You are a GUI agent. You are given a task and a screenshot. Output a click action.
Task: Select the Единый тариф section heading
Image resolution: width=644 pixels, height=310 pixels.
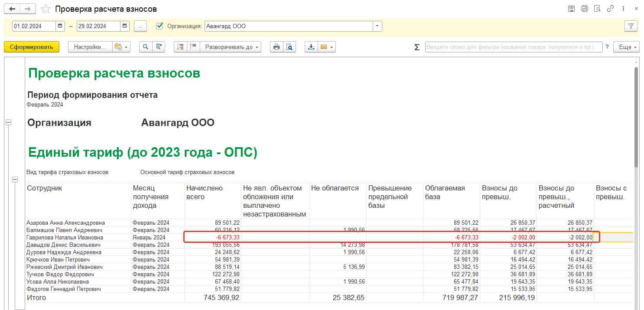(143, 152)
